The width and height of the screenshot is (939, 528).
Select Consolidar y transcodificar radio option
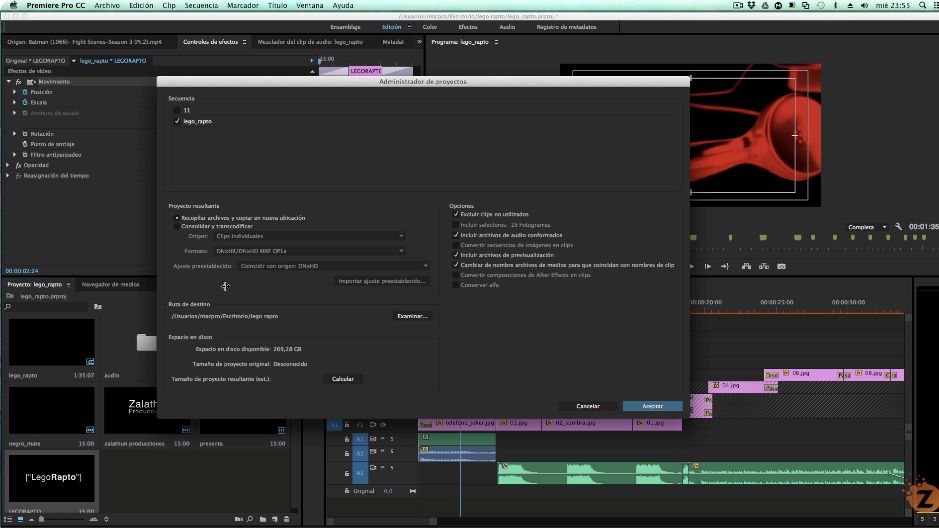pos(177,226)
